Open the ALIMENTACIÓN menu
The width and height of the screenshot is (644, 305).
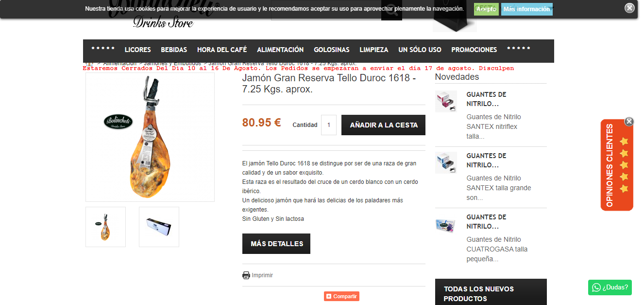(x=280, y=50)
